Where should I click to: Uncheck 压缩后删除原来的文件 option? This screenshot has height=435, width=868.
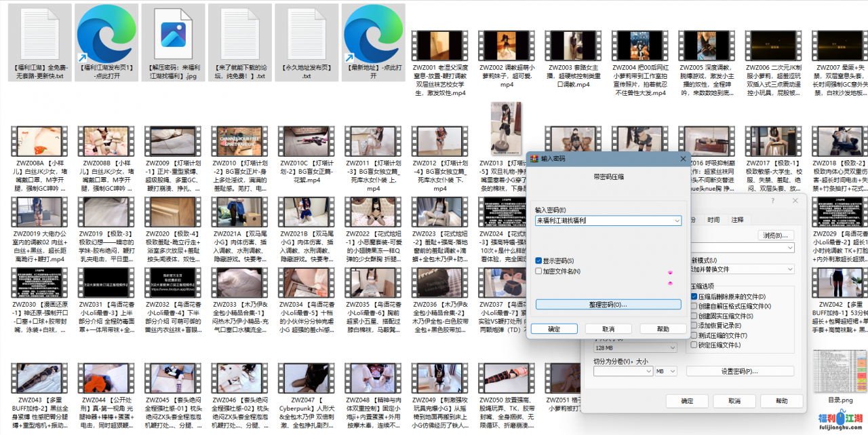tap(694, 297)
